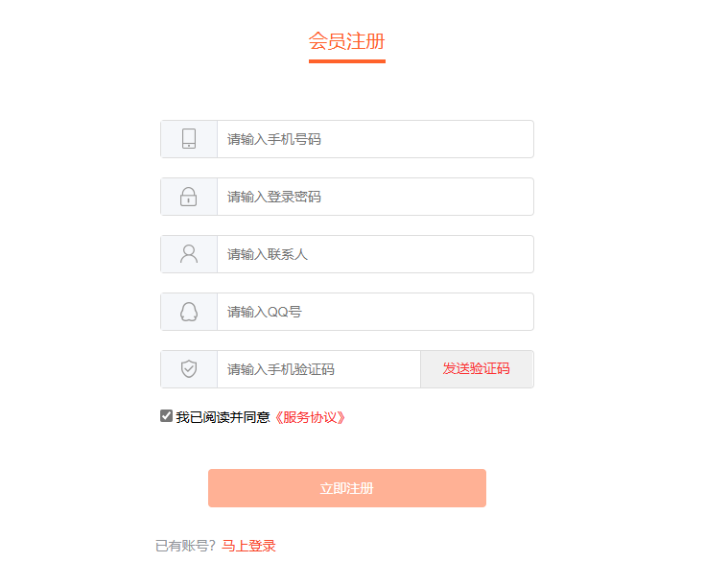Focus the 请输入登录密码 password field
728x562 pixels.
click(x=374, y=197)
